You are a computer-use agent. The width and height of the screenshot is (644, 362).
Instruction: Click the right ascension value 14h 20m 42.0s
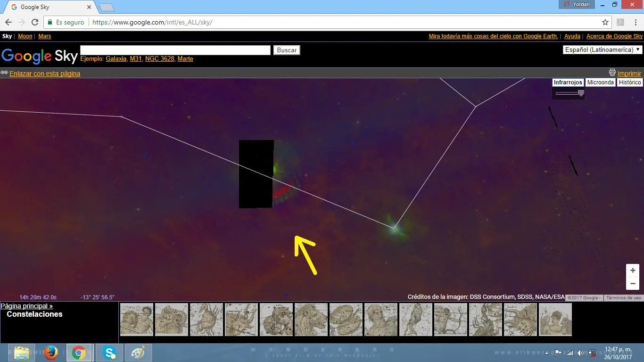[38, 297]
